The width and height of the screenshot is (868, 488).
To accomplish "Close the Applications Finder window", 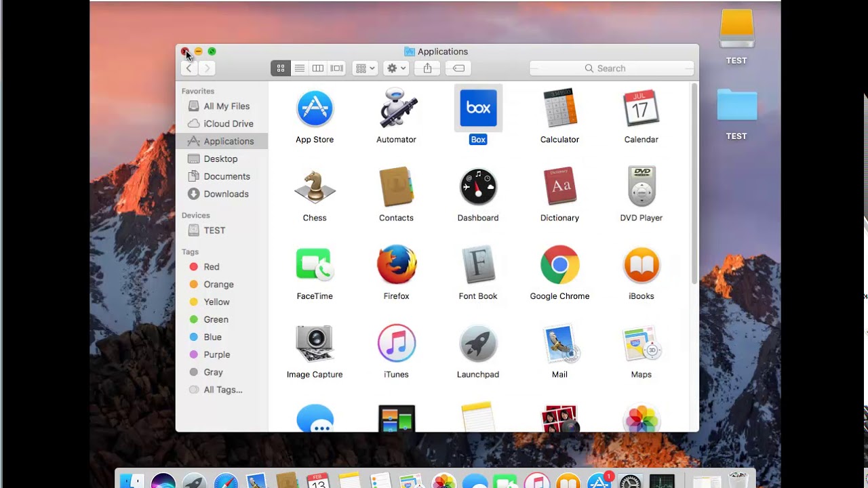I will pyautogui.click(x=185, y=52).
